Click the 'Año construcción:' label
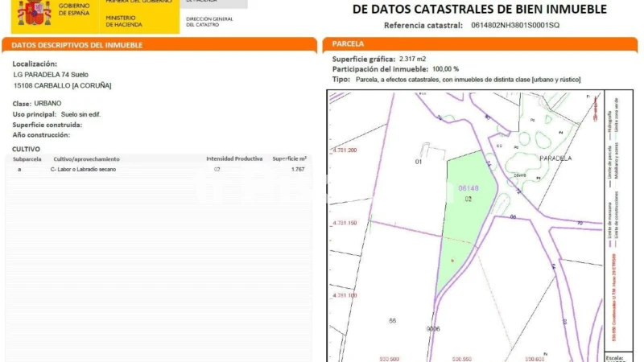The width and height of the screenshot is (644, 362). (41, 135)
